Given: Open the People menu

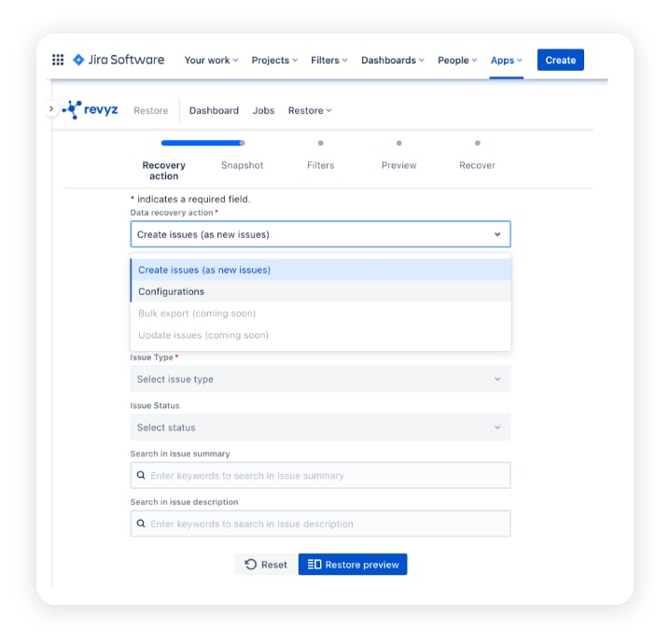Looking at the screenshot, I should pyautogui.click(x=457, y=60).
